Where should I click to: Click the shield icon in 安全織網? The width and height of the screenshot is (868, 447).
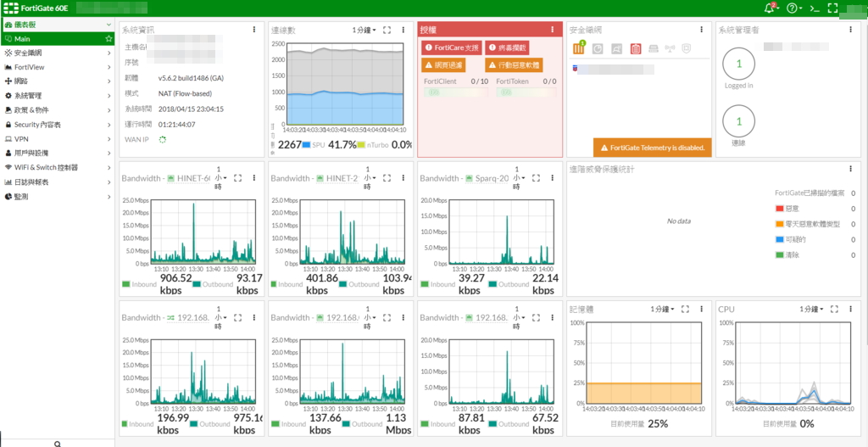coord(686,48)
